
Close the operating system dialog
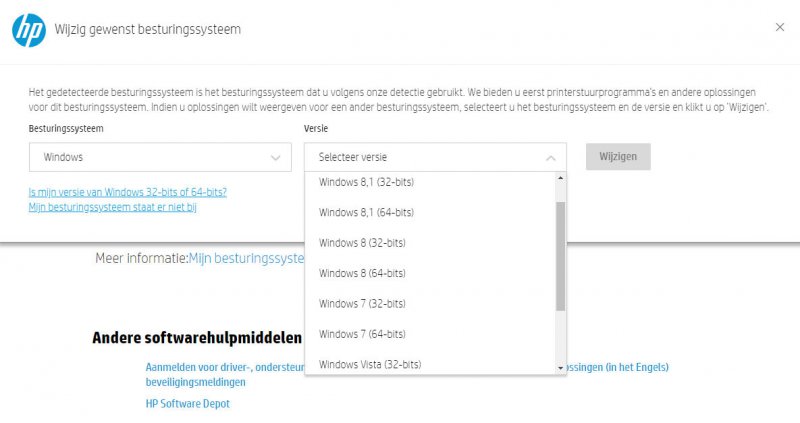coord(780,27)
